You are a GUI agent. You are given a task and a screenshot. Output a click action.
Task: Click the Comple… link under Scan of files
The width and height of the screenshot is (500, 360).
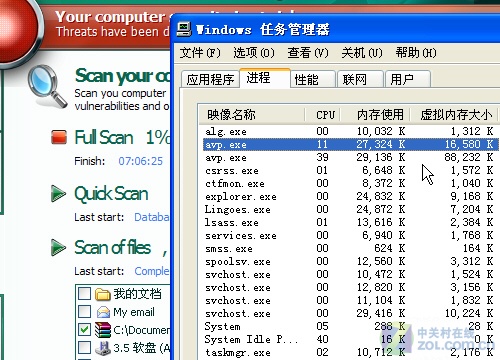(x=152, y=271)
